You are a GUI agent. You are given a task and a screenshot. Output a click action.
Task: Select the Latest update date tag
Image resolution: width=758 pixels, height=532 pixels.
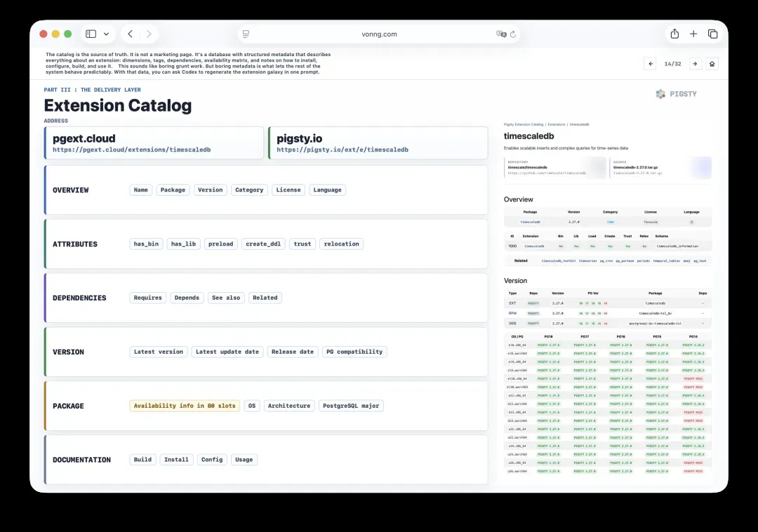click(x=227, y=352)
